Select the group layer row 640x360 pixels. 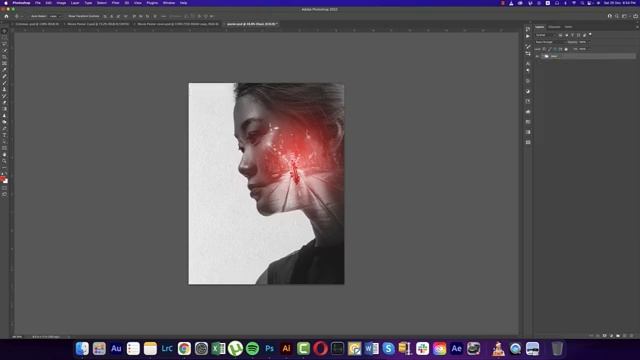(585, 56)
